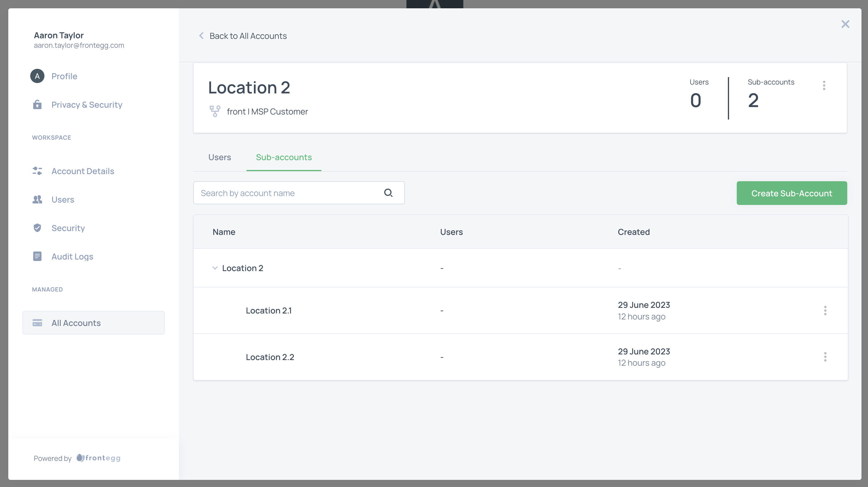This screenshot has width=868, height=487.
Task: Collapse the Location 2 row chevron
Action: click(215, 268)
